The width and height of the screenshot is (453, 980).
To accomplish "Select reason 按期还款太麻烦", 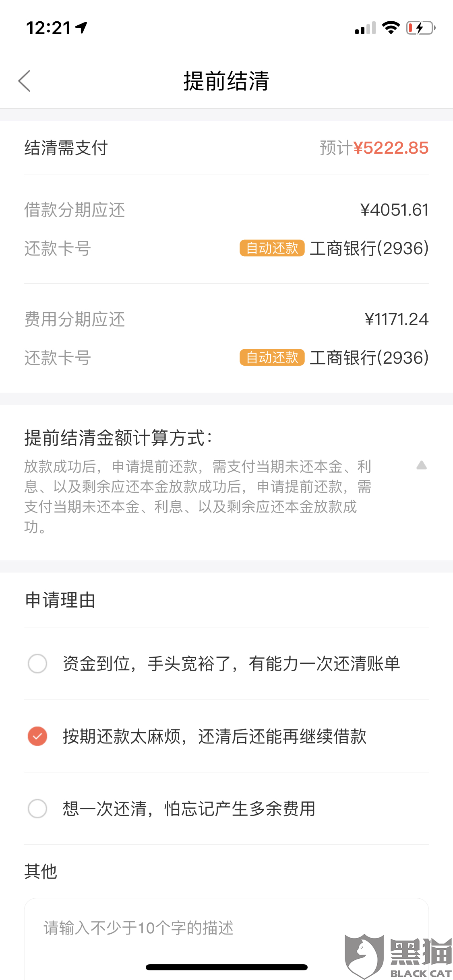I will [x=226, y=736].
